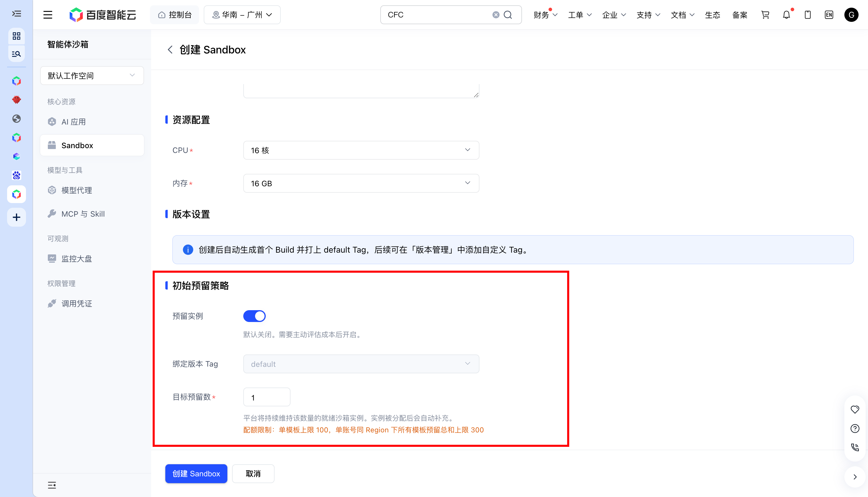The height and width of the screenshot is (497, 868).
Task: Open the 财务 top menu
Action: (x=545, y=15)
